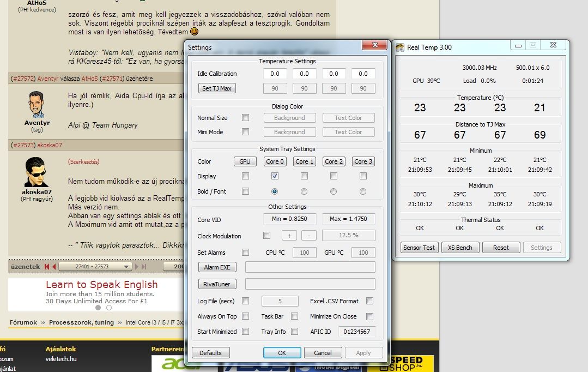Viewport: 588px width, 372px height.
Task: Toggle Task Bar checkbox
Action: [294, 316]
